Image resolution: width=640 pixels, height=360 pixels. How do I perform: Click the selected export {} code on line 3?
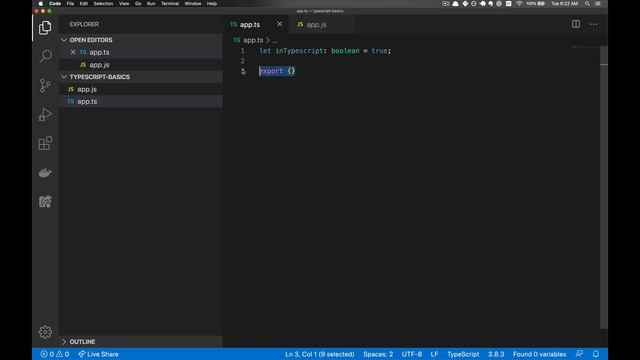277,71
